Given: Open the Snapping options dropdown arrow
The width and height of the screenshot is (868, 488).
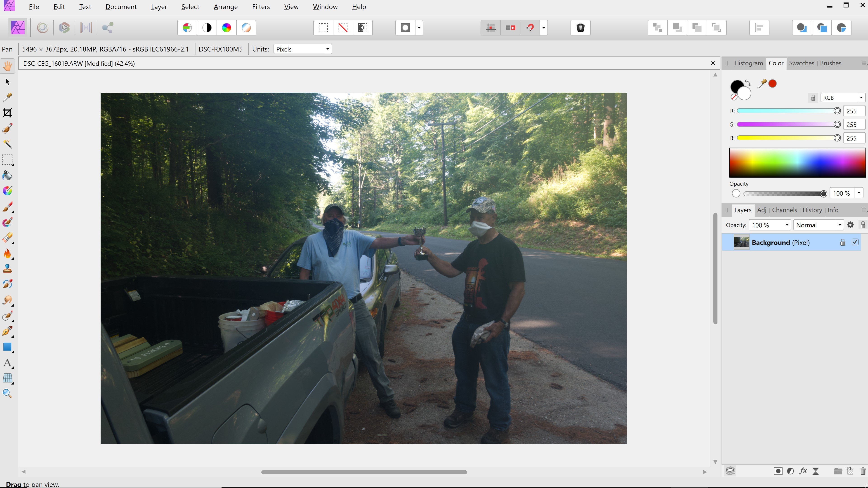Looking at the screenshot, I should [543, 28].
